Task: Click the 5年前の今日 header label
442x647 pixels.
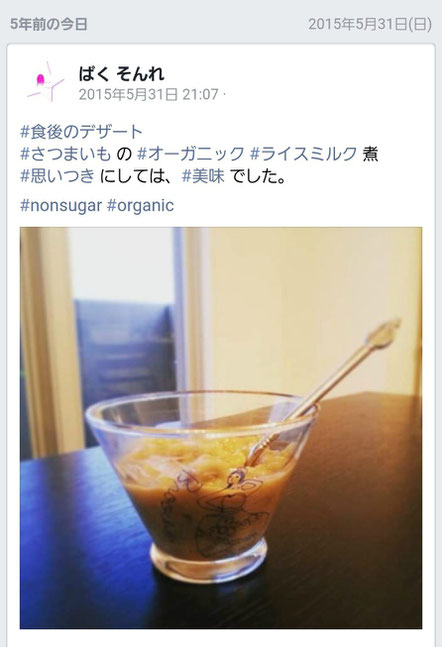Action: (49, 24)
